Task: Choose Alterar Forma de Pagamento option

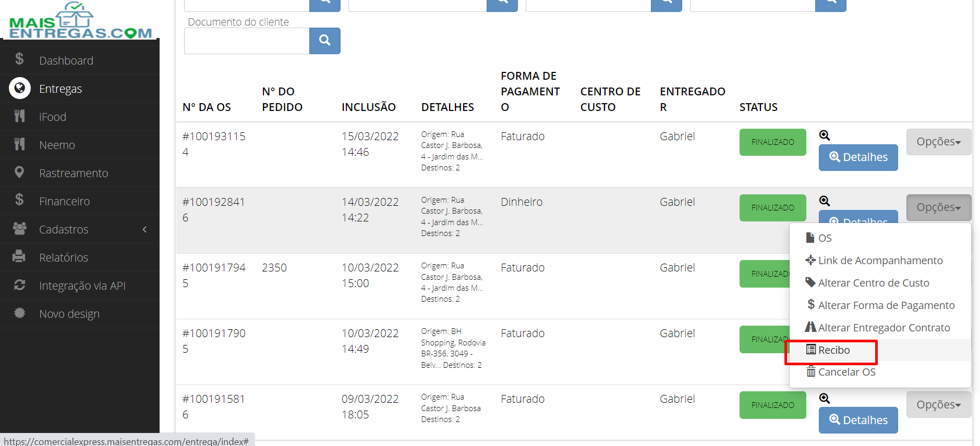Action: coord(880,305)
